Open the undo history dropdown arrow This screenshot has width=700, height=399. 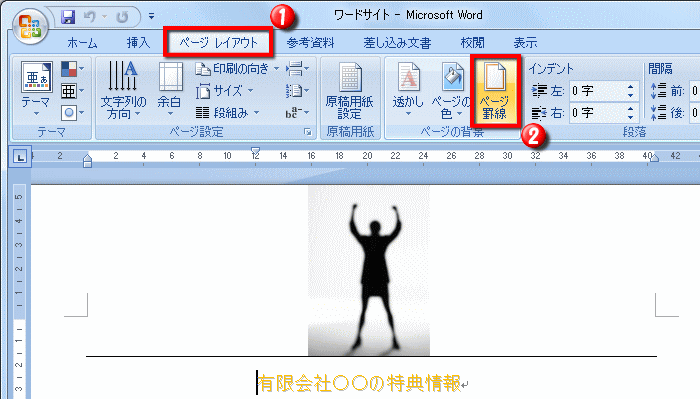click(x=104, y=17)
